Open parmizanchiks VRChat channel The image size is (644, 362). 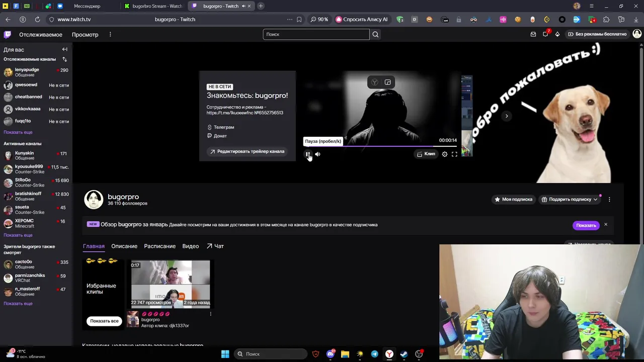(36, 278)
